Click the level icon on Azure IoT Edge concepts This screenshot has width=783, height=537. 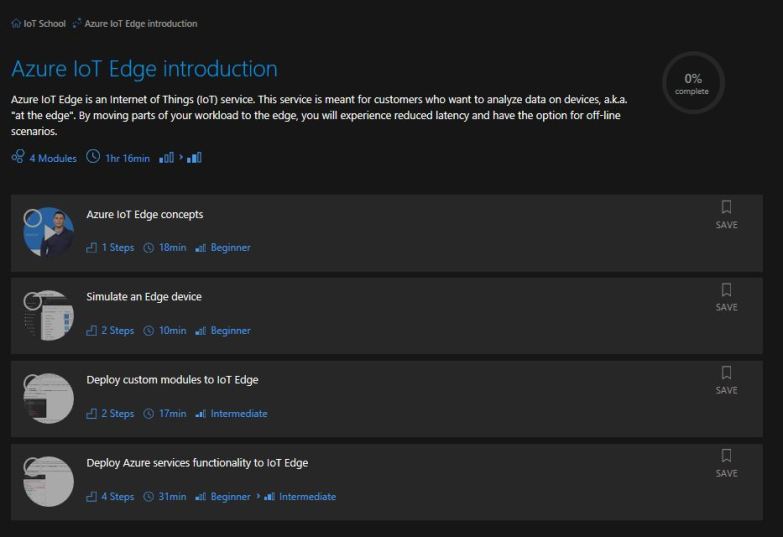point(200,248)
